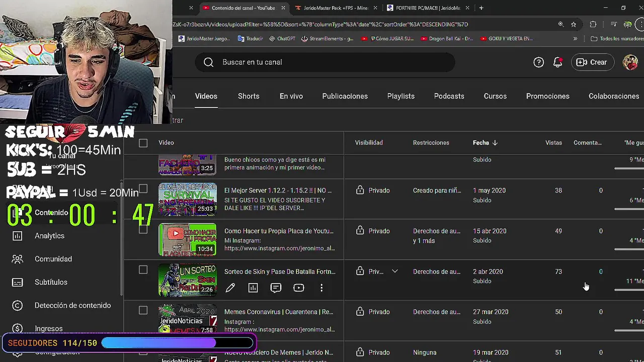The image size is (644, 362).
Task: Open the browser media control icon
Action: tap(613, 24)
